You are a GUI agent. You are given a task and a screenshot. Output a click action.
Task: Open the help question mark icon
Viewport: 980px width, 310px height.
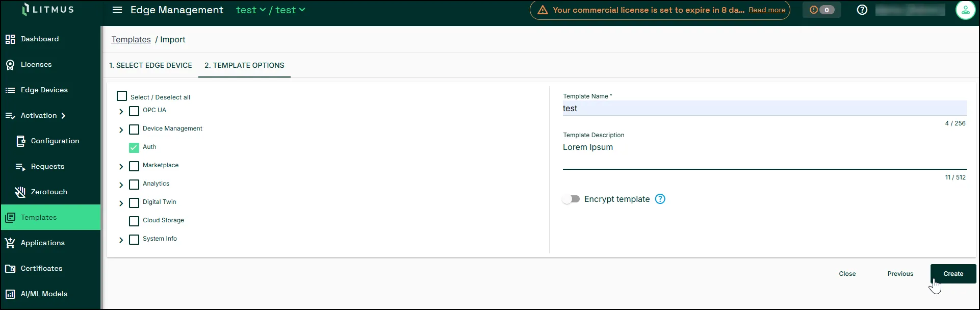[x=862, y=10]
